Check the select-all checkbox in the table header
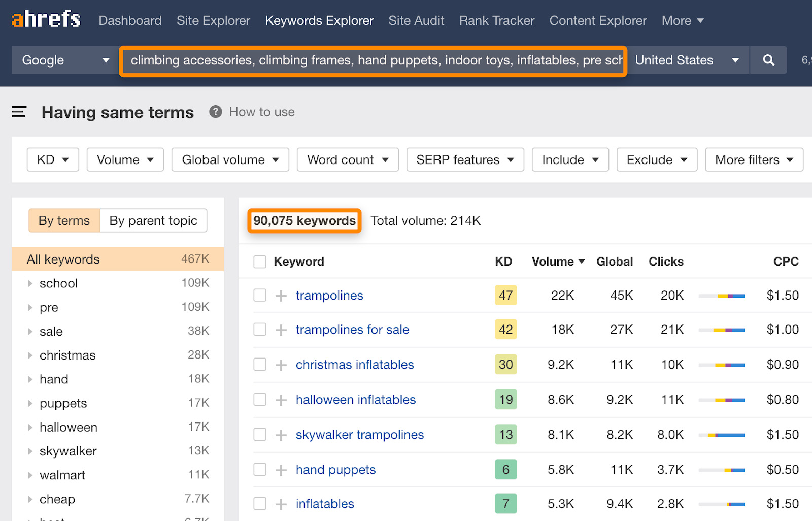Image resolution: width=812 pixels, height=521 pixels. point(259,262)
